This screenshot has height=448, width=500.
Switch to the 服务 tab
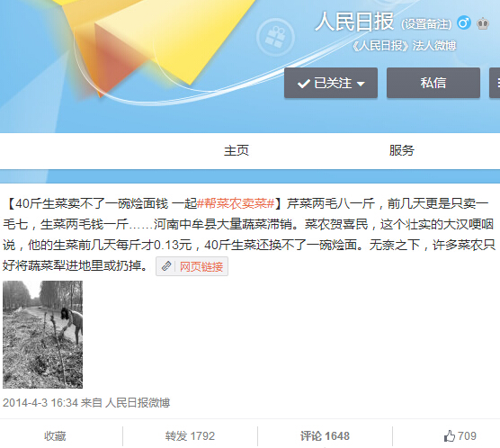(401, 150)
